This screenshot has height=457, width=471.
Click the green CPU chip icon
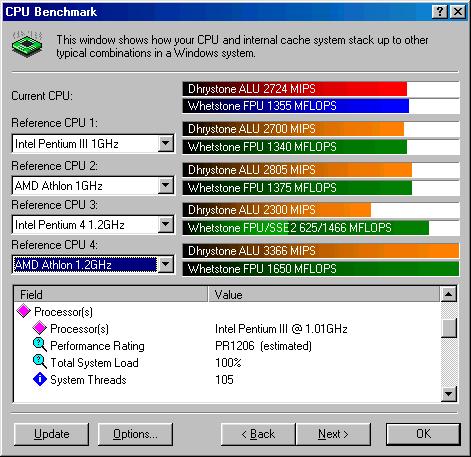pyautogui.click(x=27, y=44)
